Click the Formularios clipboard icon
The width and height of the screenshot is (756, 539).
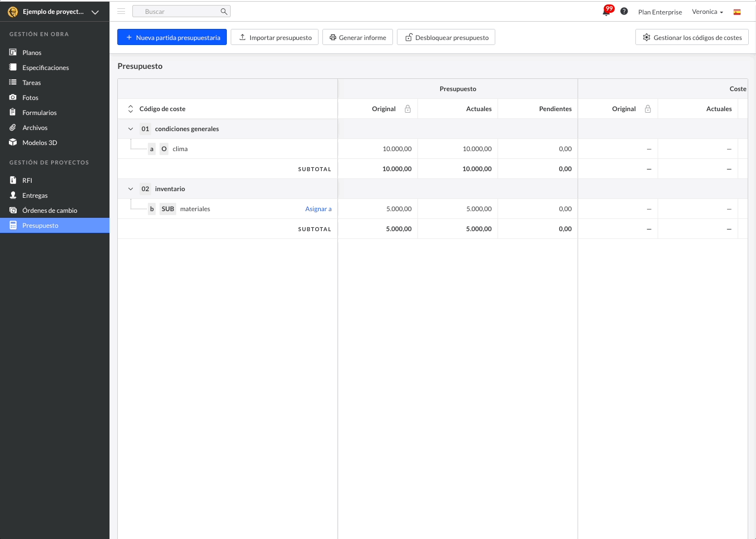[13, 112]
